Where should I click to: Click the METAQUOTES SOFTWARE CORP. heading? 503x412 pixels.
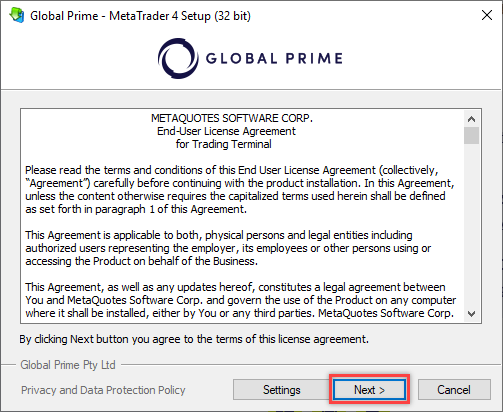pyautogui.click(x=232, y=118)
